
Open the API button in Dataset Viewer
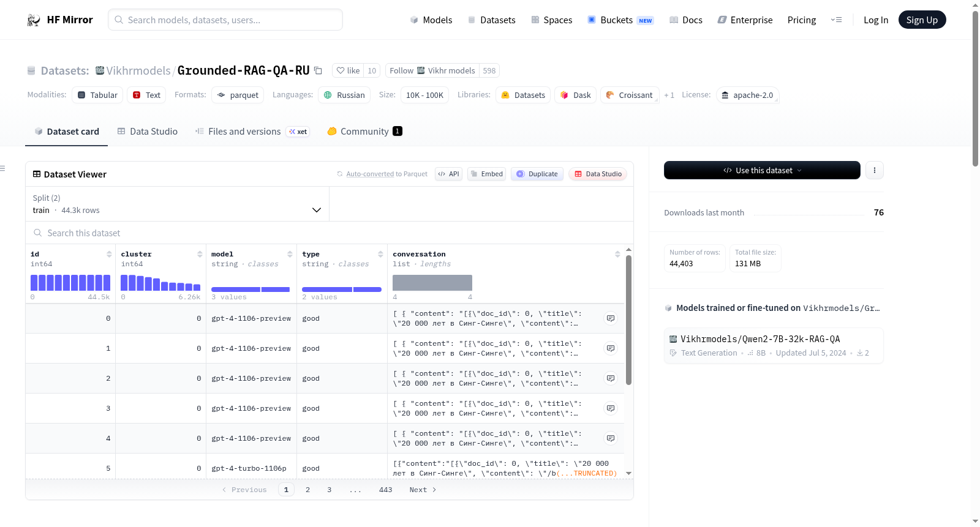[x=448, y=174]
